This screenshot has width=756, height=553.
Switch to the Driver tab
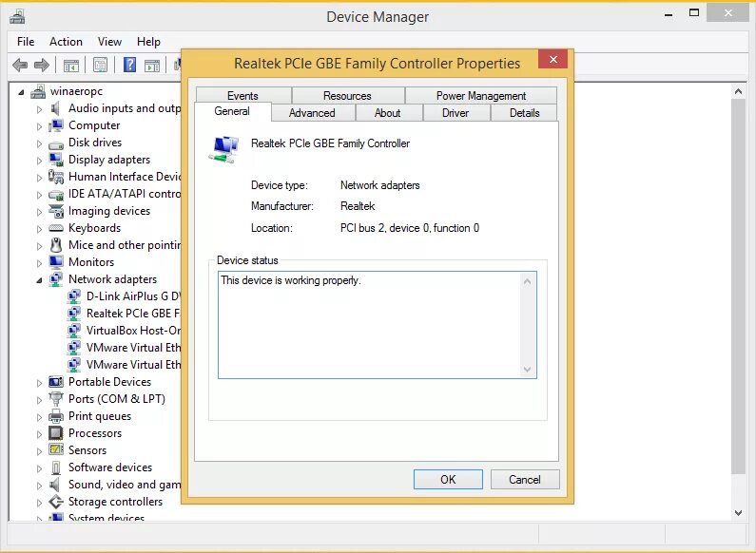[x=456, y=113]
